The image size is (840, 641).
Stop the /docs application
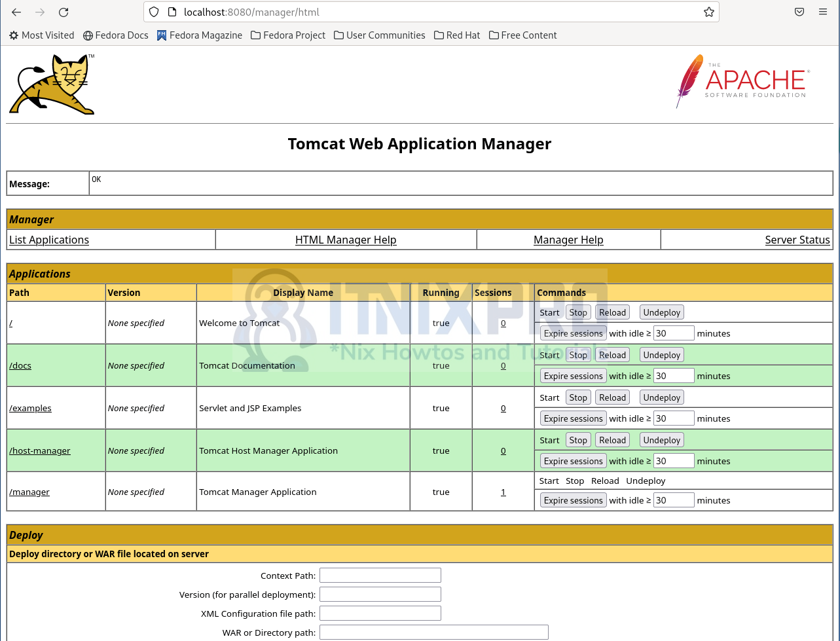pos(578,355)
